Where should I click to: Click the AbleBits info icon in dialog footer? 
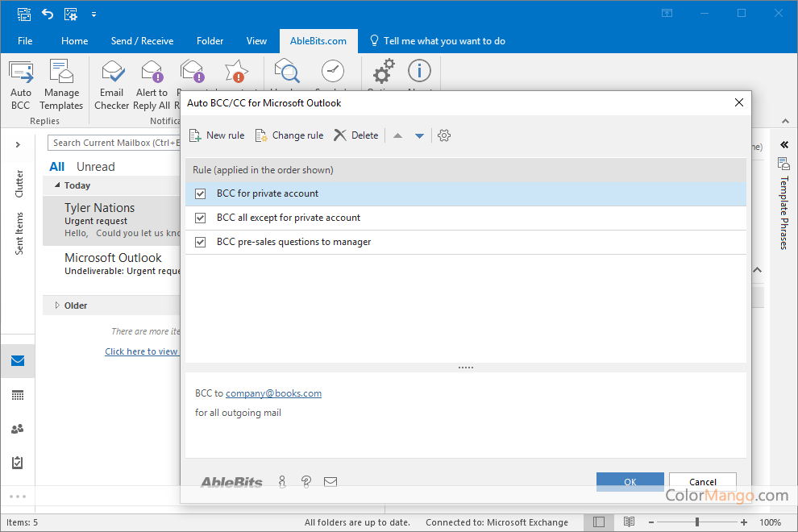click(282, 481)
